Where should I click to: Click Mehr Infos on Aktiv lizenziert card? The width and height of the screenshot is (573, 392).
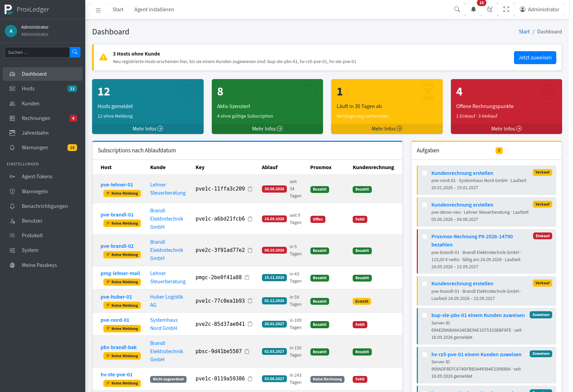pos(267,129)
